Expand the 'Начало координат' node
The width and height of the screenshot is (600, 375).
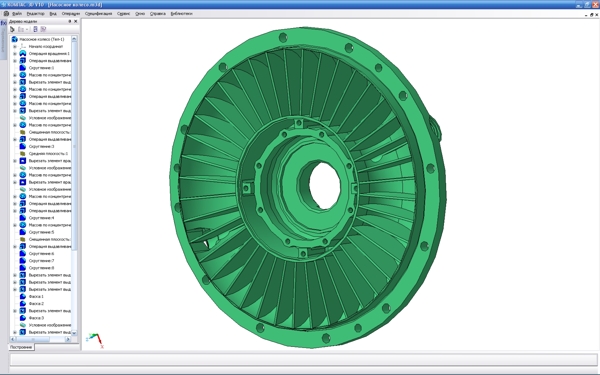coord(15,46)
